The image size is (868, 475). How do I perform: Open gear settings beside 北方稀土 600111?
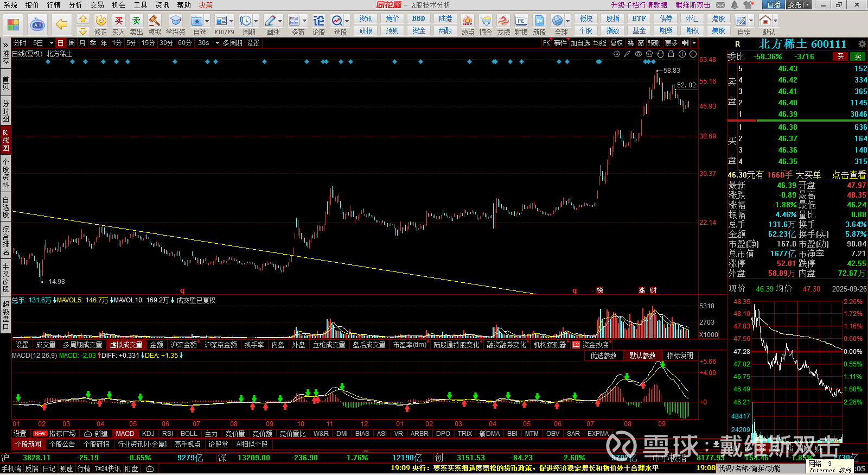862,44
